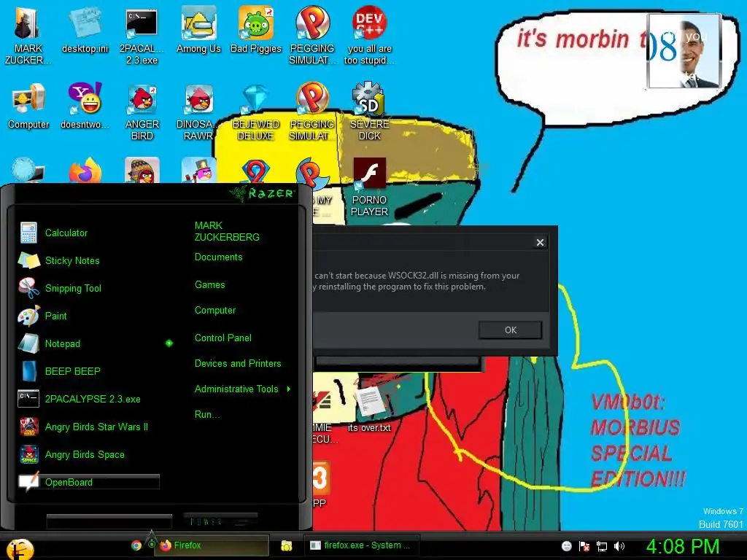Launch Angry Birds Star Wars II
Viewport: 747px width, 560px height.
pyautogui.click(x=96, y=427)
